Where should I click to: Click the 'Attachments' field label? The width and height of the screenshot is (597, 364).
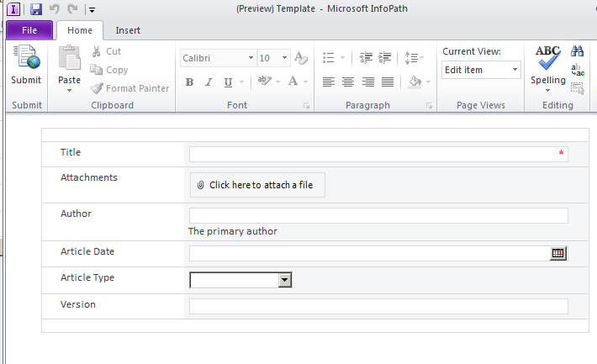(89, 177)
